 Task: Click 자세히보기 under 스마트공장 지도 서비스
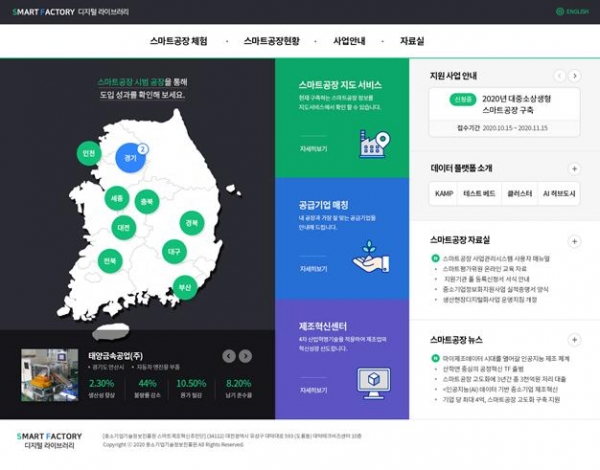point(313,147)
